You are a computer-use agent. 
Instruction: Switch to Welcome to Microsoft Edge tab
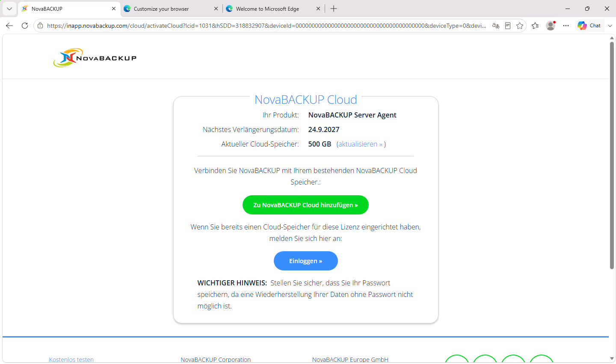pos(273,9)
